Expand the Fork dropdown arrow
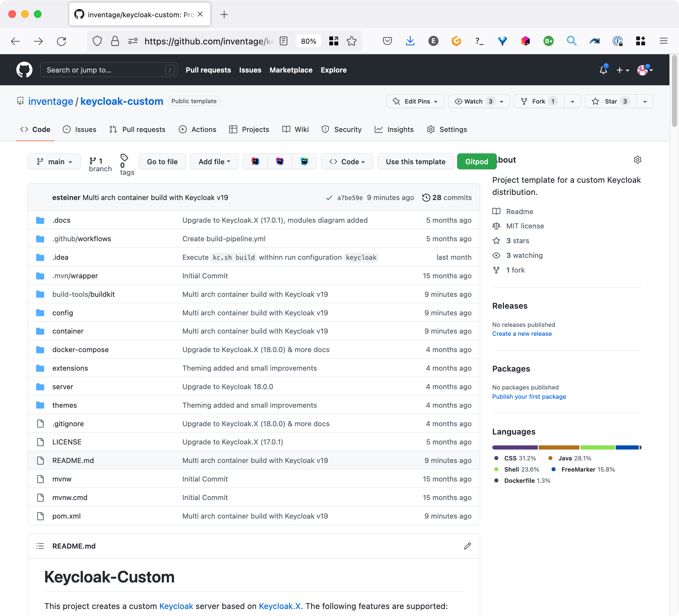The height and width of the screenshot is (616, 679). 572,101
